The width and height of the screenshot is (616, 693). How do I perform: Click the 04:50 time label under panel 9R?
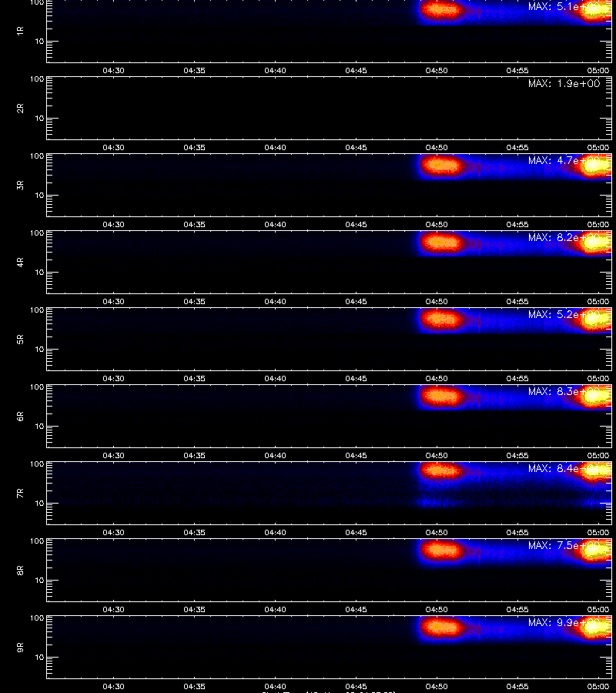point(437,686)
